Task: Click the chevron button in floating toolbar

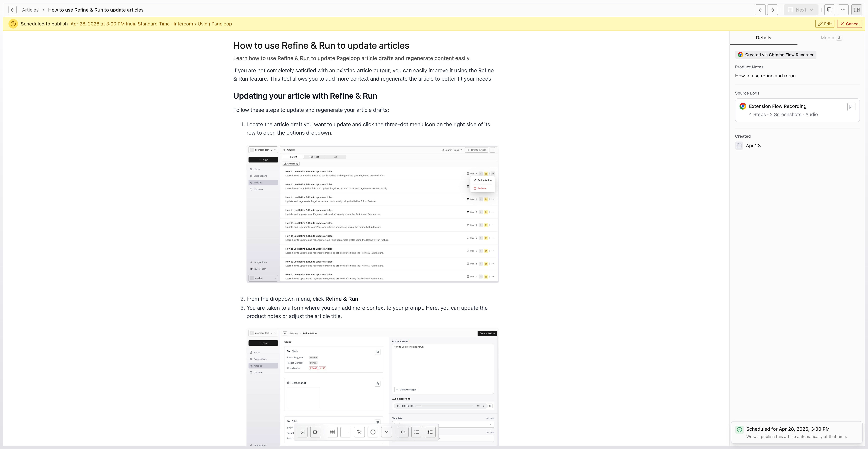Action: point(387,432)
